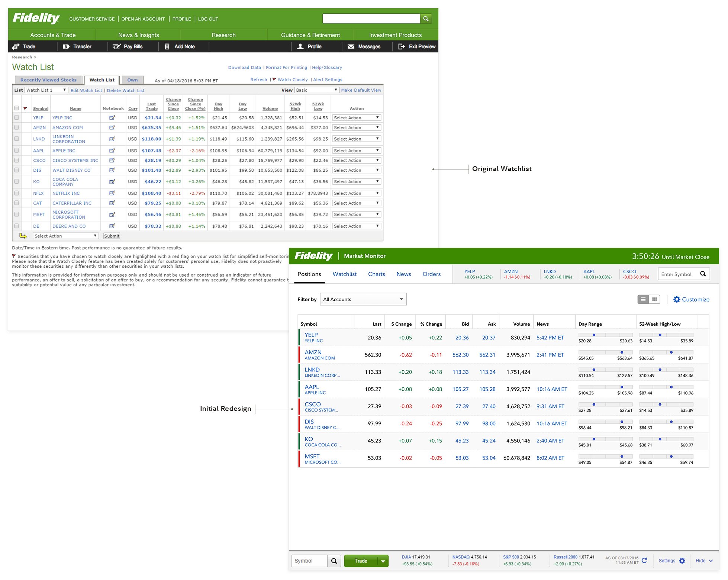The image size is (728, 580).
Task: Click the Submit button
Action: pos(112,236)
